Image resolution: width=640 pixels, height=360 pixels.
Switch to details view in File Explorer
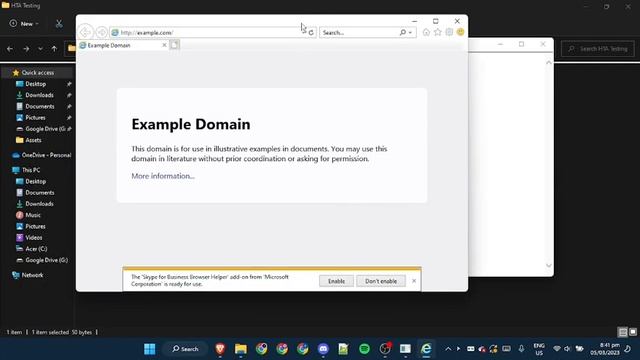[623, 332]
